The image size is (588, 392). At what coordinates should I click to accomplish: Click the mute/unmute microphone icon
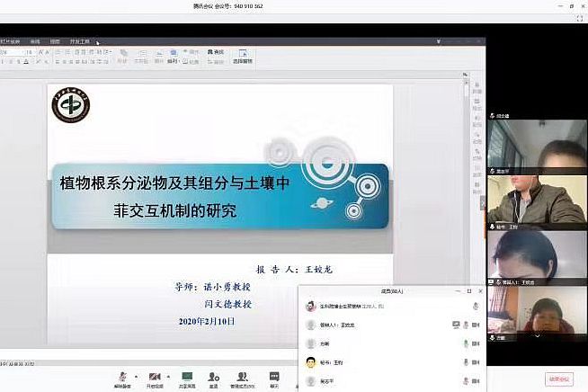click(x=122, y=376)
